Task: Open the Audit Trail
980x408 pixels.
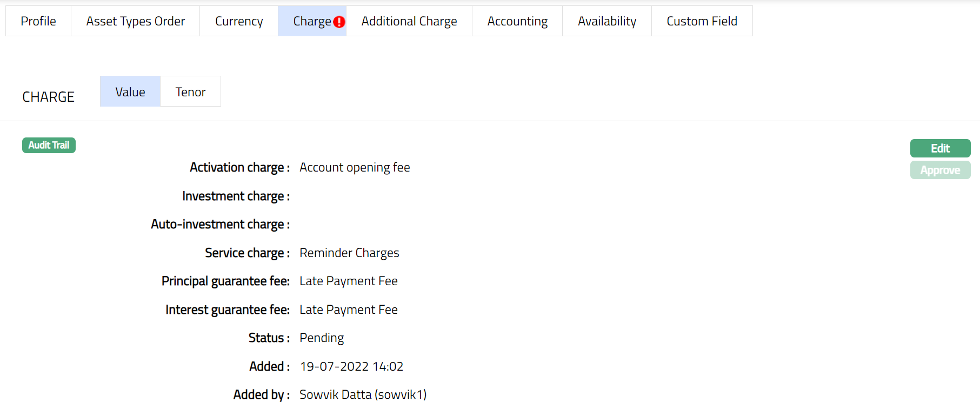Action: click(49, 145)
